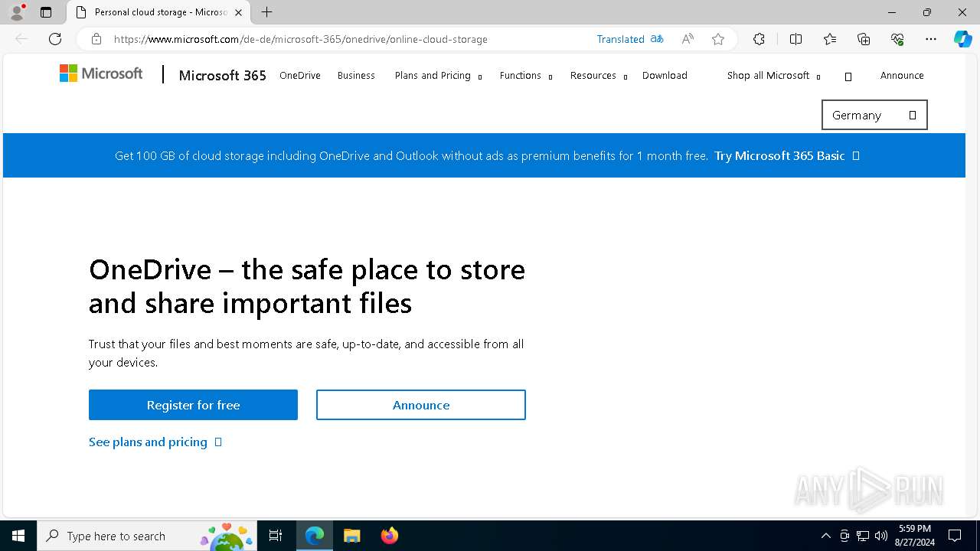Open the Collections icon
This screenshot has height=551, width=980.
tap(864, 39)
